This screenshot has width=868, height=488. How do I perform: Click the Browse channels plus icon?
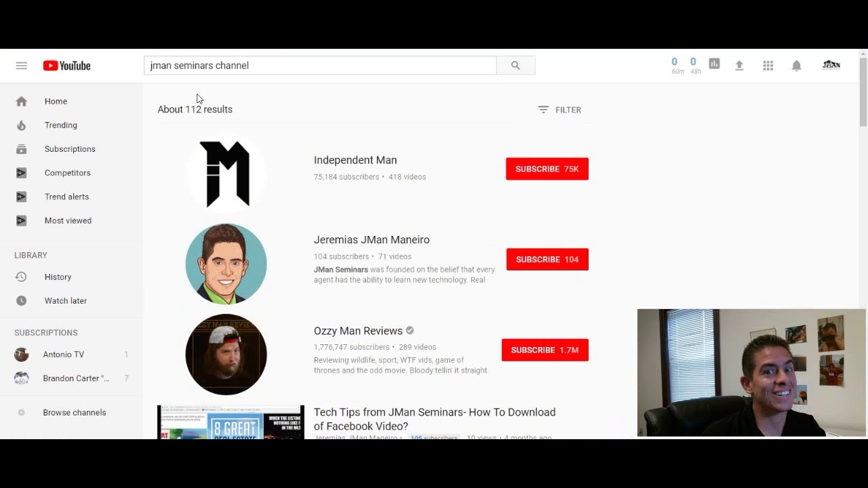(22, 412)
